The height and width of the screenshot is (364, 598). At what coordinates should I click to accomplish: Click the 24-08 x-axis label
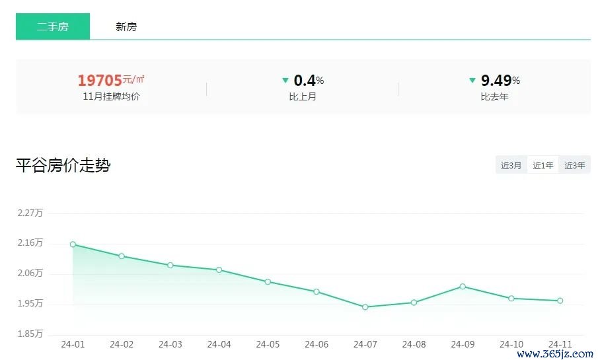pos(414,345)
